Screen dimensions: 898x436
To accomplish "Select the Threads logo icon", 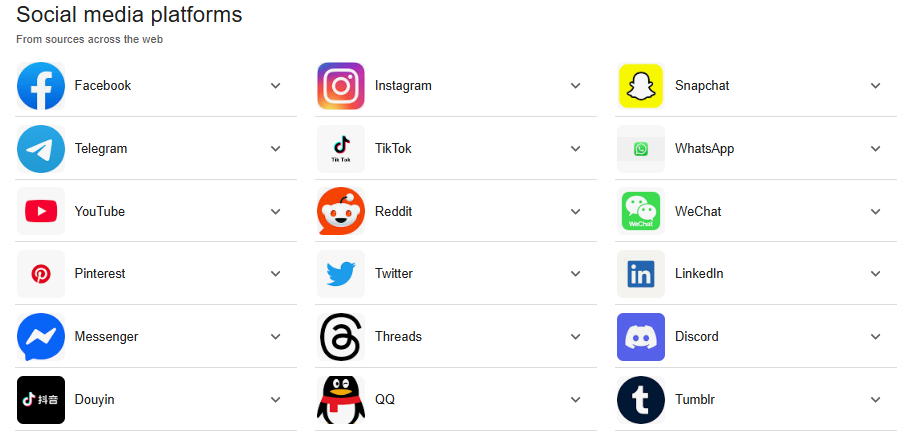I will [x=341, y=337].
